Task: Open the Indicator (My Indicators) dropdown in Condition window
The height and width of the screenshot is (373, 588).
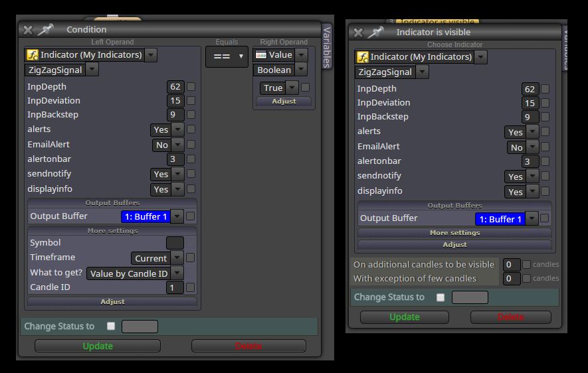Action: pos(151,55)
